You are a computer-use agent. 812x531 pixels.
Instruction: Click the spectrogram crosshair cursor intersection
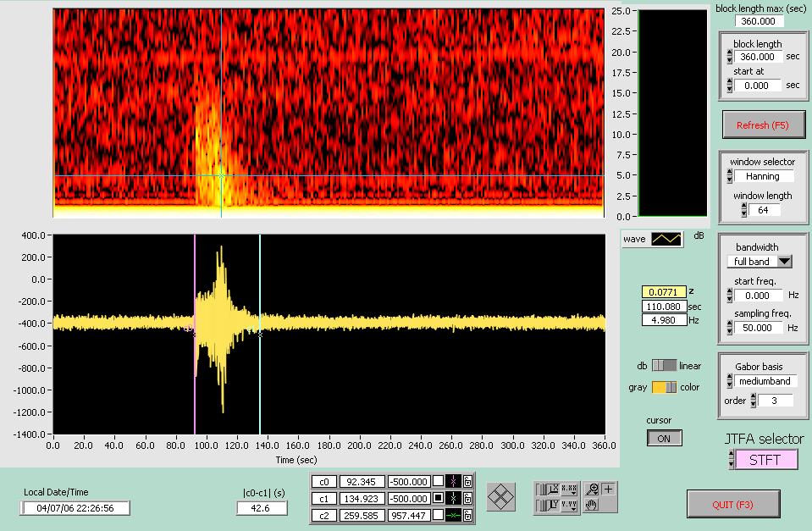point(222,175)
